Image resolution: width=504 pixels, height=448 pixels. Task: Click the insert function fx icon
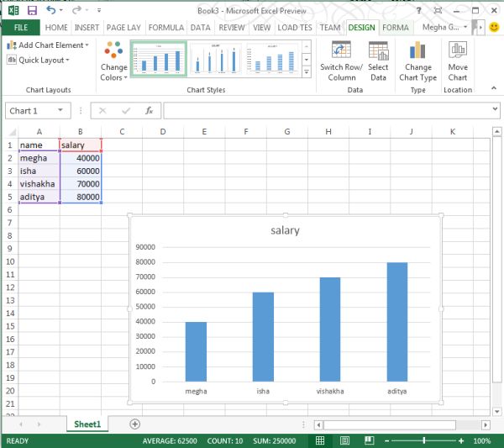click(149, 110)
